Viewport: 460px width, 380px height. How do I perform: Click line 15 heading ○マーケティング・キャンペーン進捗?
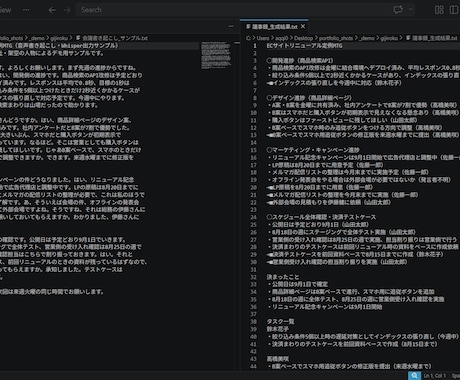[x=313, y=150]
